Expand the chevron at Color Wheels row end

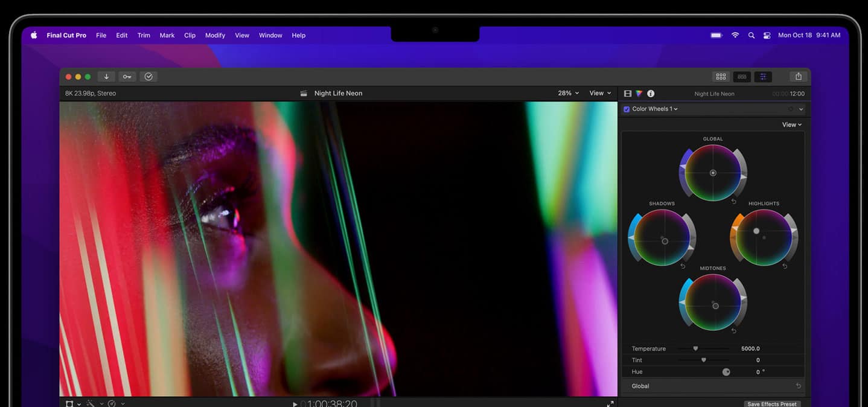coord(801,109)
